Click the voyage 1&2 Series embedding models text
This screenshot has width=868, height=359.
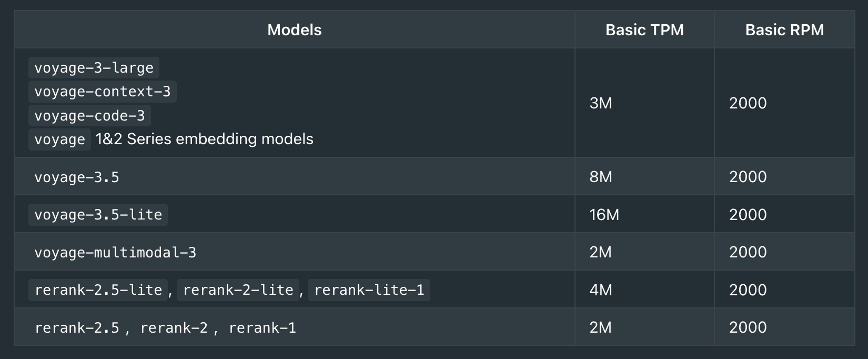171,139
